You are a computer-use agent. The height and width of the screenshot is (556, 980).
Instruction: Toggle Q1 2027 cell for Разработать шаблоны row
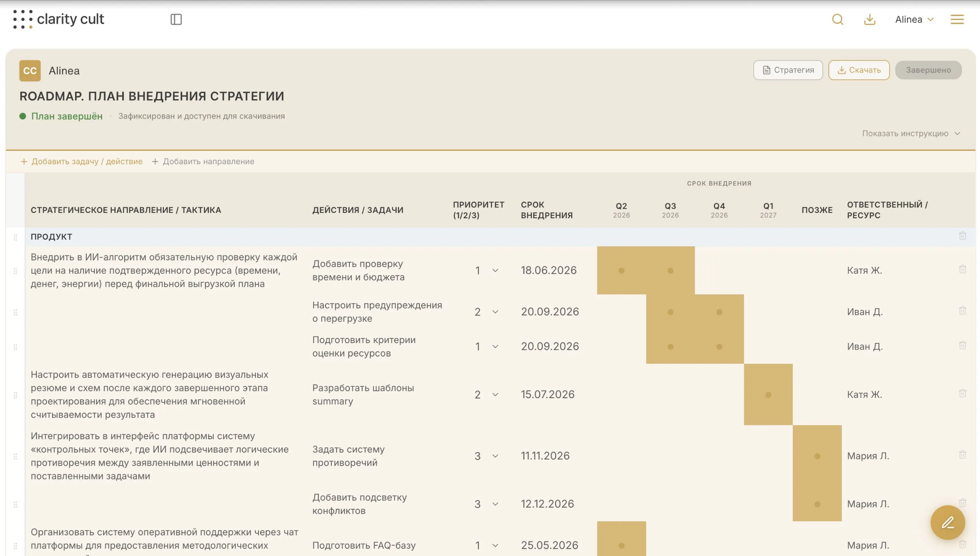tap(768, 395)
